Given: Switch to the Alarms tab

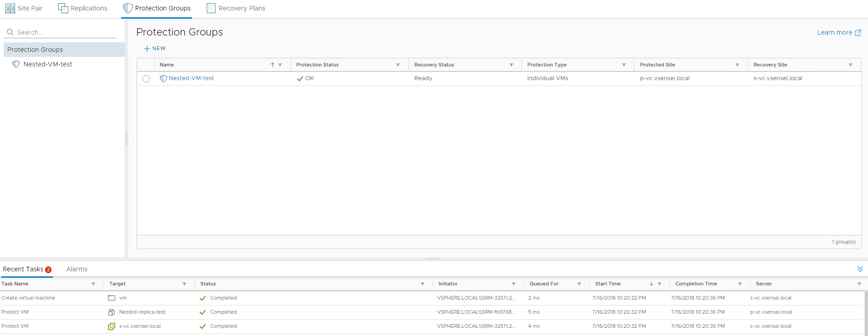Looking at the screenshot, I should (x=77, y=269).
